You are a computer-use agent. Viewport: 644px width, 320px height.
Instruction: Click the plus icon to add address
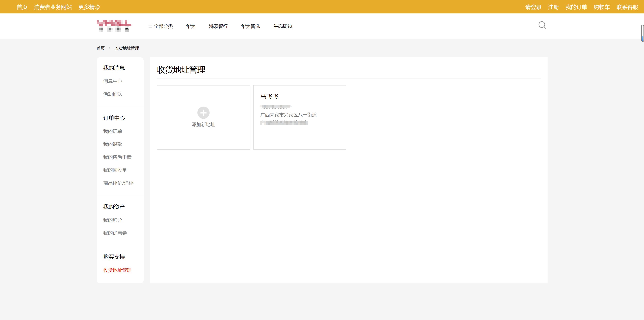click(x=203, y=113)
